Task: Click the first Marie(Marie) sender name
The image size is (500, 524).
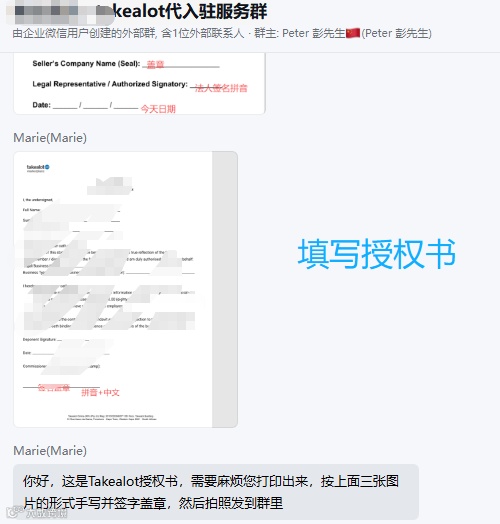Action: click(50, 138)
